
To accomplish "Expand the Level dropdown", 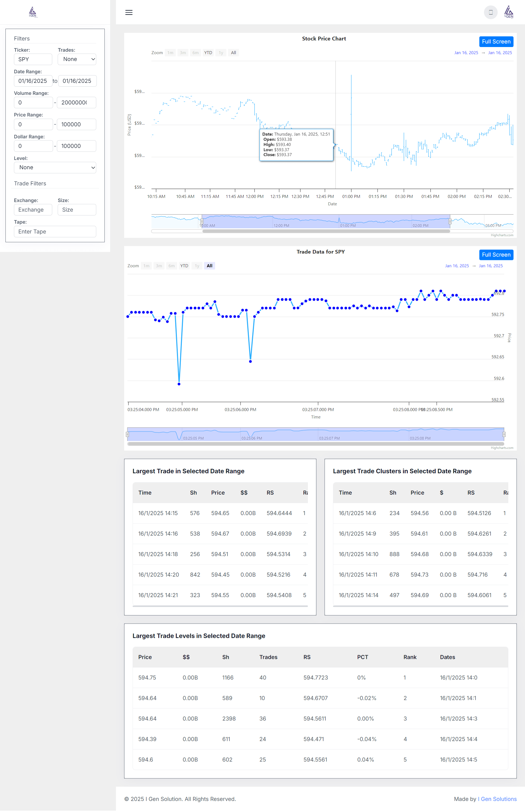I will tap(55, 168).
